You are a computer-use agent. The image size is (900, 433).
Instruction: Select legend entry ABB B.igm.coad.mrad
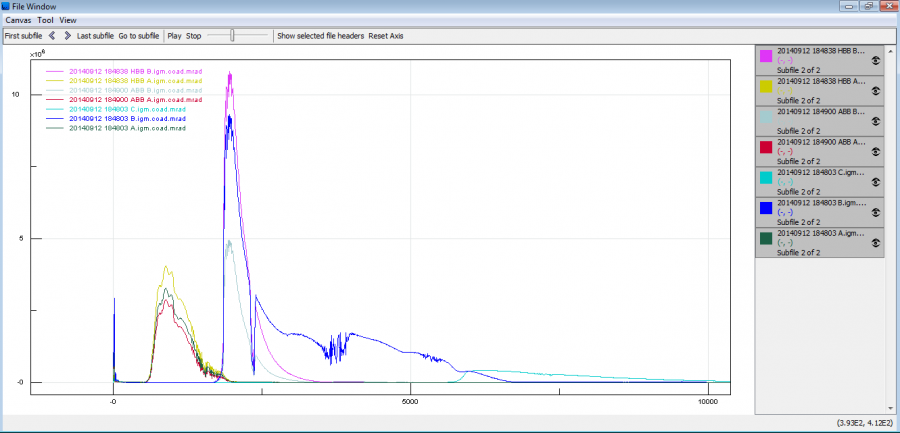tap(135, 90)
